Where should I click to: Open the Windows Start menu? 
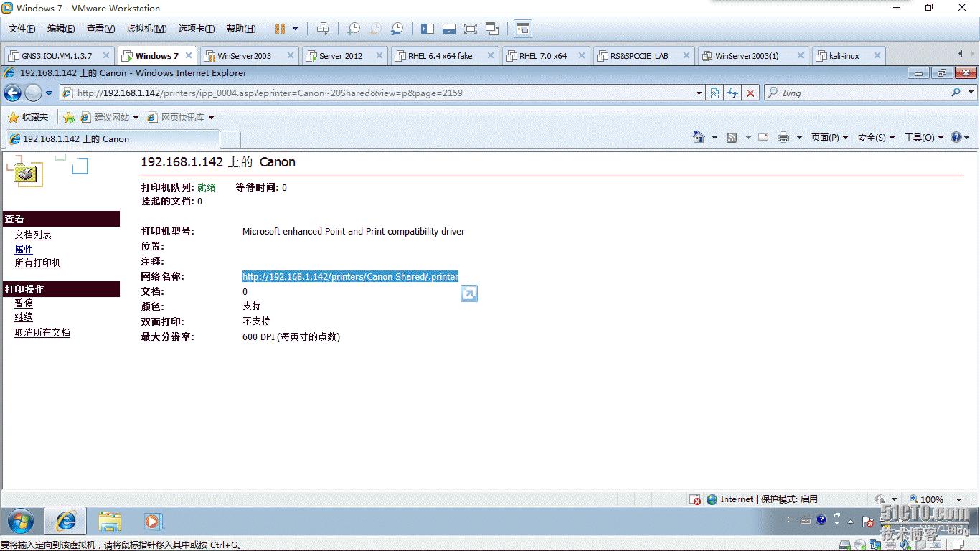tap(21, 521)
